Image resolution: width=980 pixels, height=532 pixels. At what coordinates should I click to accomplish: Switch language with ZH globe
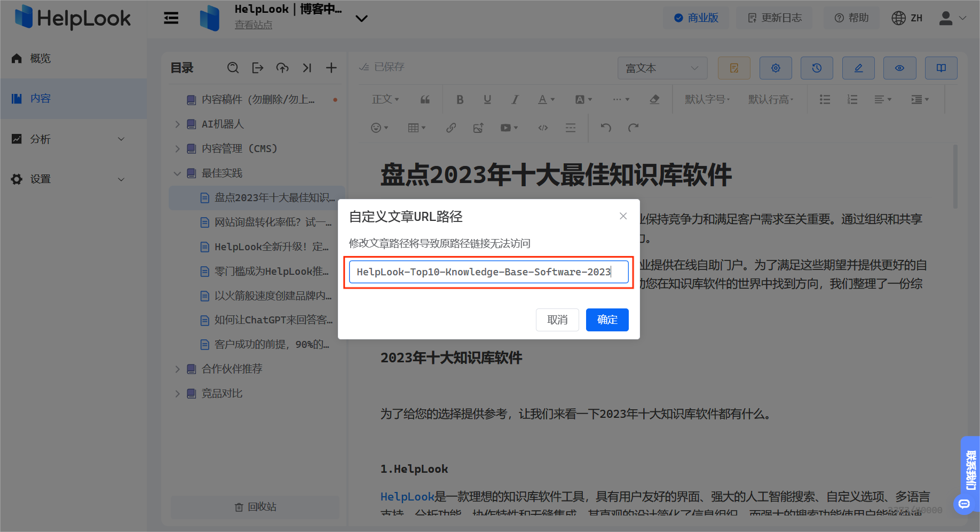(907, 18)
